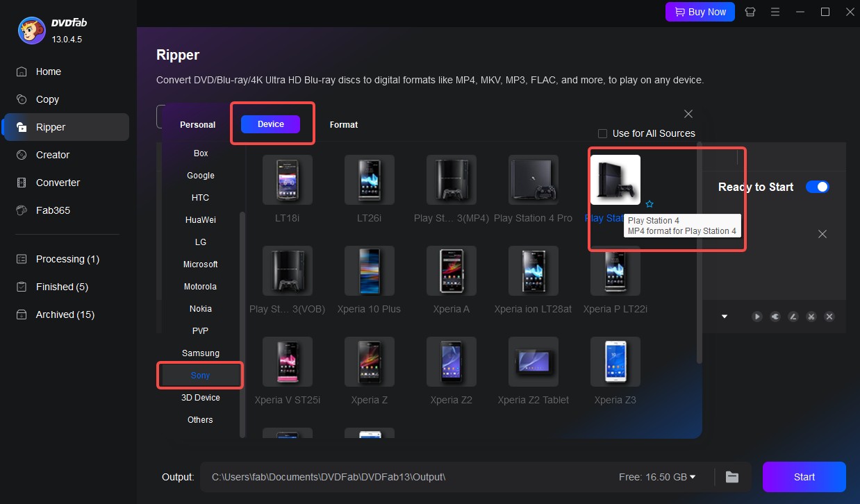860x504 pixels.
Task: Select Samsung in the brand list
Action: (201, 353)
